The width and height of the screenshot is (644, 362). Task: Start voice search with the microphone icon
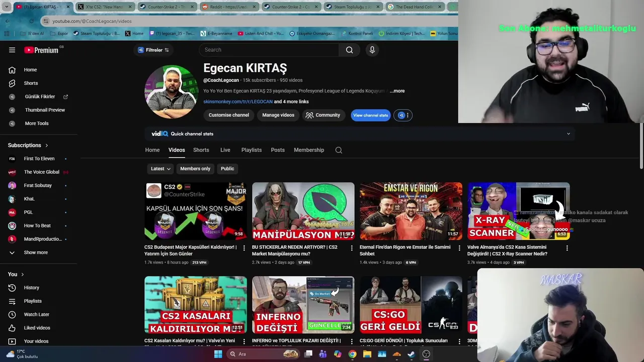point(372,50)
